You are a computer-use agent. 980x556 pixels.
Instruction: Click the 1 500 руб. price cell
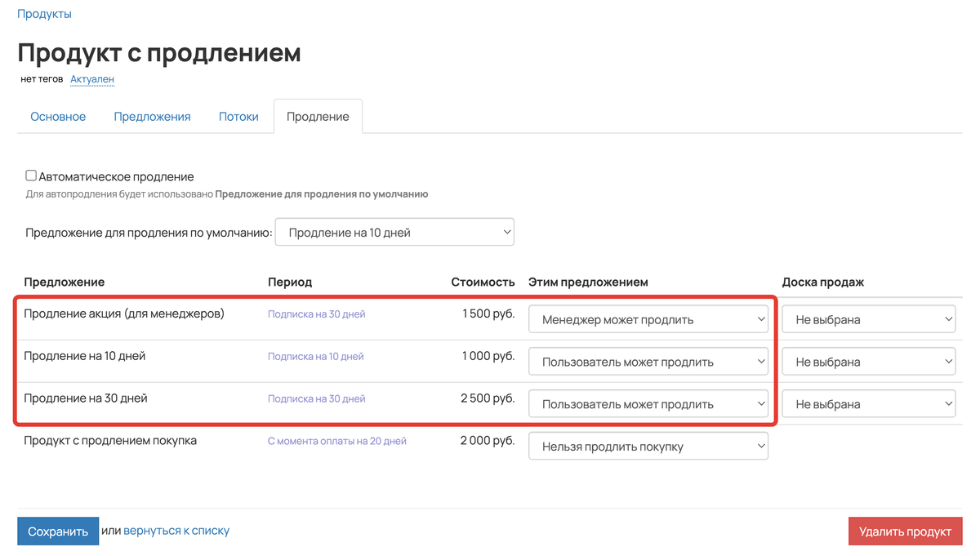pyautogui.click(x=488, y=314)
